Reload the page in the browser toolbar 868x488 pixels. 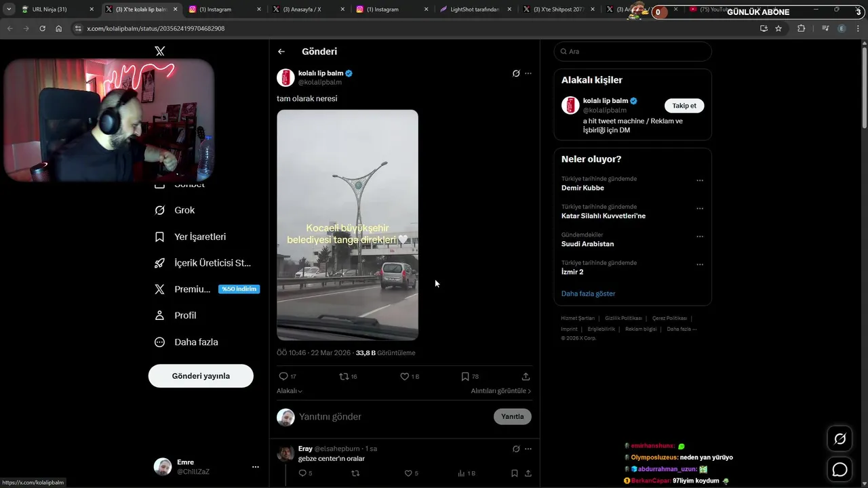[42, 28]
